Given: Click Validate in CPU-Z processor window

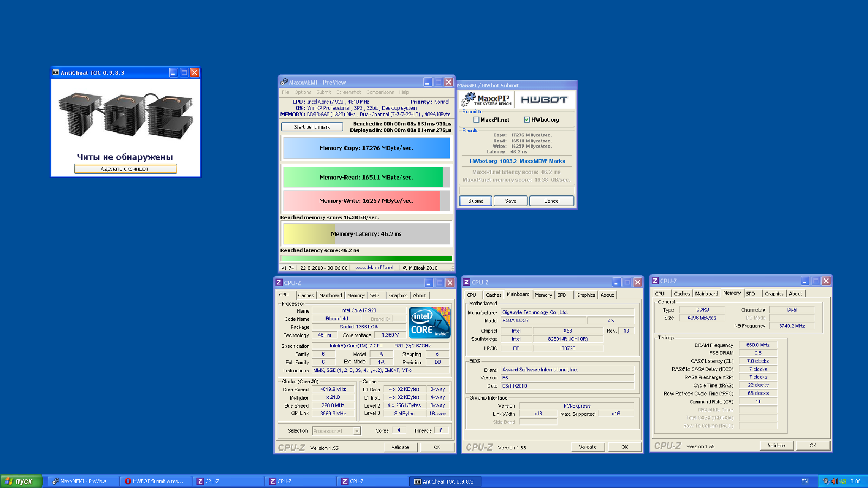Looking at the screenshot, I should pyautogui.click(x=400, y=447).
